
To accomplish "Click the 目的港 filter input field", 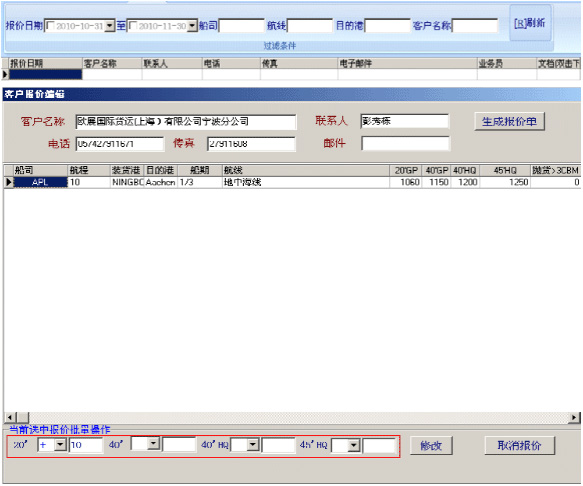I will [x=387, y=26].
